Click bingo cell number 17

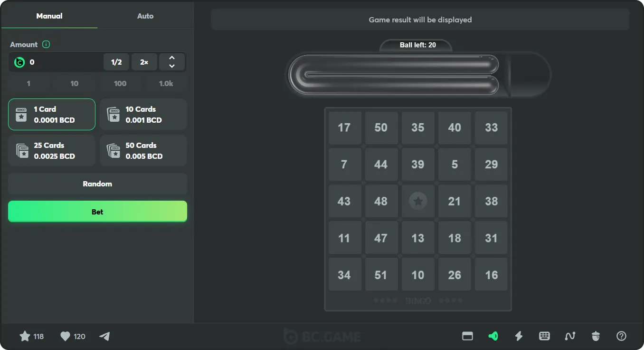coord(344,127)
